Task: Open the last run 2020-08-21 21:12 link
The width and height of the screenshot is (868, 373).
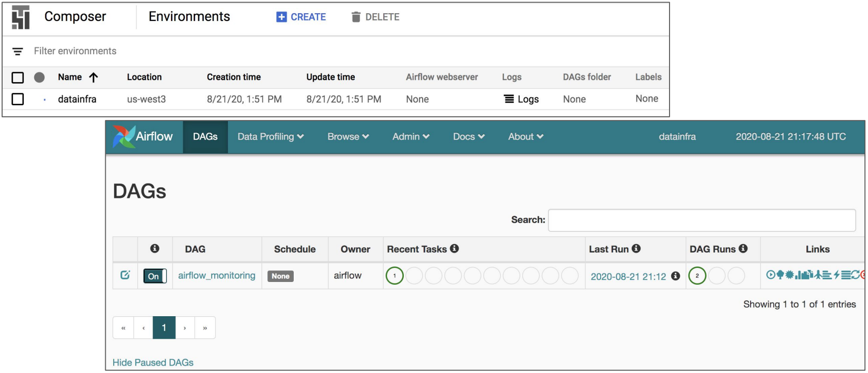Action: 628,276
